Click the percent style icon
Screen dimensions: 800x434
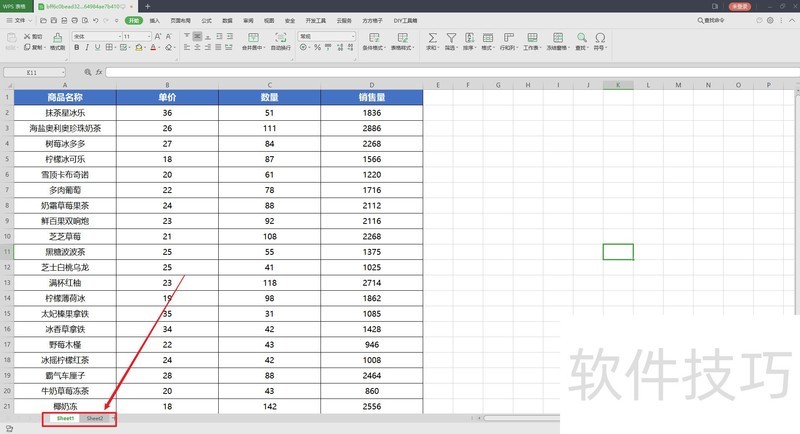click(x=317, y=47)
